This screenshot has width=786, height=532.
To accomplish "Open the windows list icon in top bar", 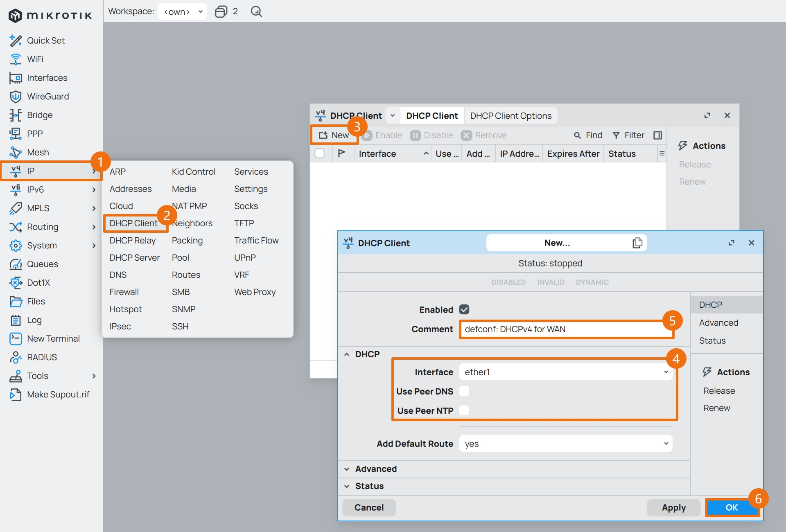I will [221, 11].
